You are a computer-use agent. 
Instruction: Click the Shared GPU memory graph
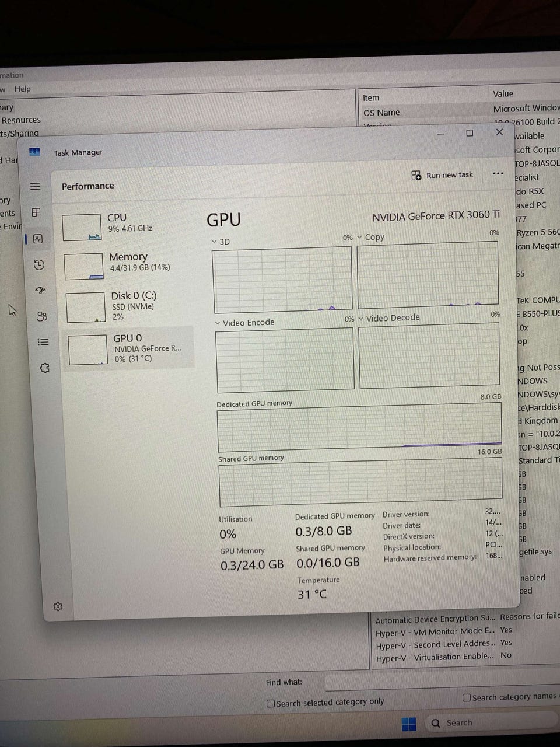pos(360,482)
